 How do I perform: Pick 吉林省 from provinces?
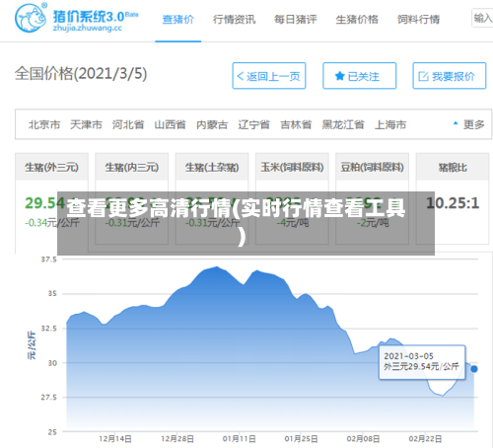tap(296, 124)
